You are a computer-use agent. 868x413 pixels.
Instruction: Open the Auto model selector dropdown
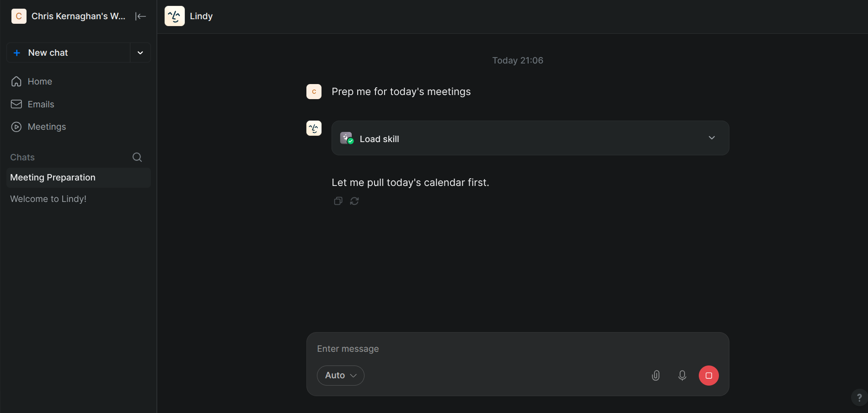click(x=340, y=376)
